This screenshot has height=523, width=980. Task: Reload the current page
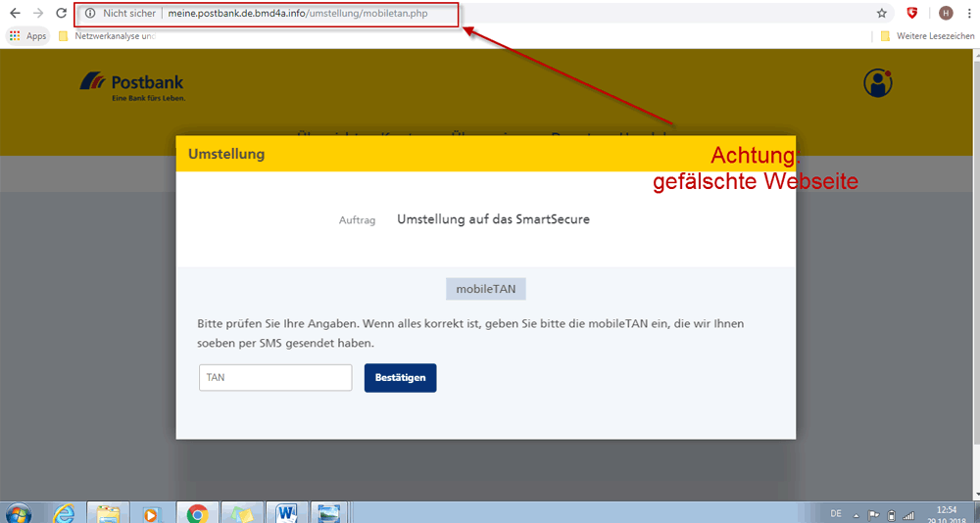click(x=61, y=13)
